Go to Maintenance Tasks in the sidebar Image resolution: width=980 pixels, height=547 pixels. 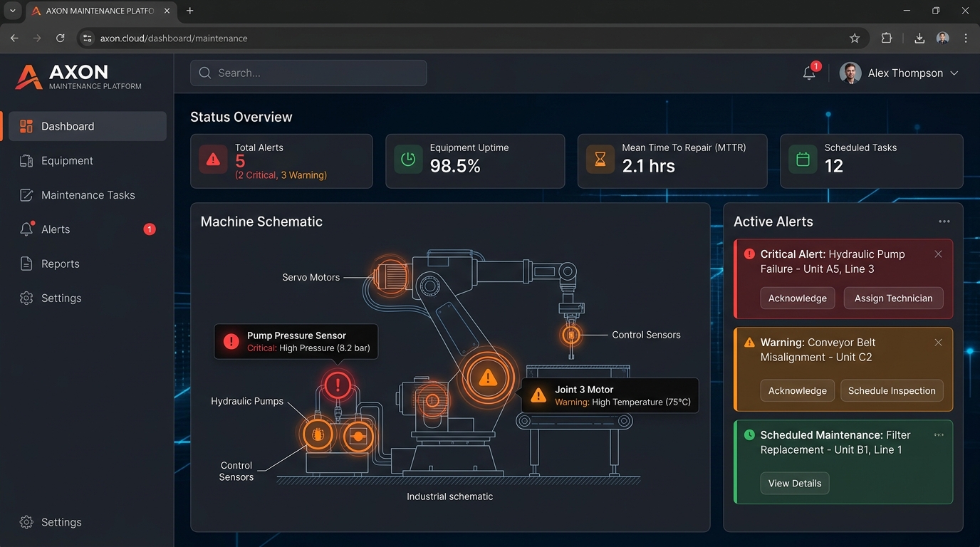point(87,195)
